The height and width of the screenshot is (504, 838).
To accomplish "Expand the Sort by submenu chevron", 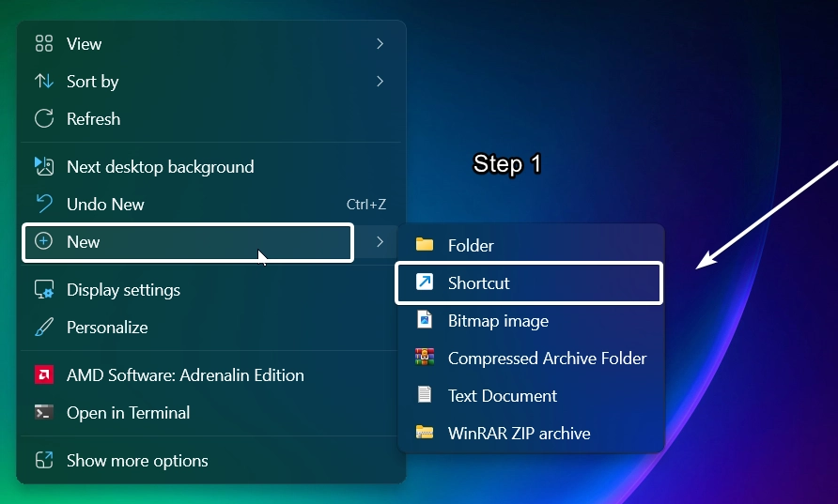I will (380, 81).
